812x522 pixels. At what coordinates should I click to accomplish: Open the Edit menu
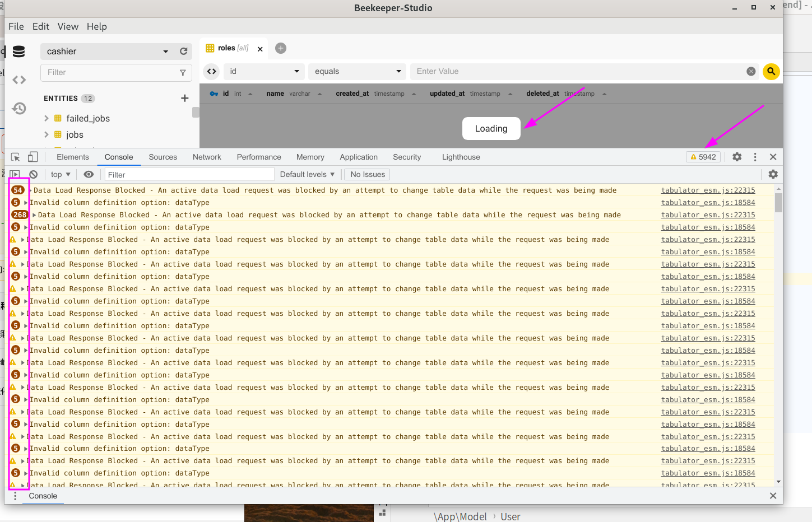[40, 26]
